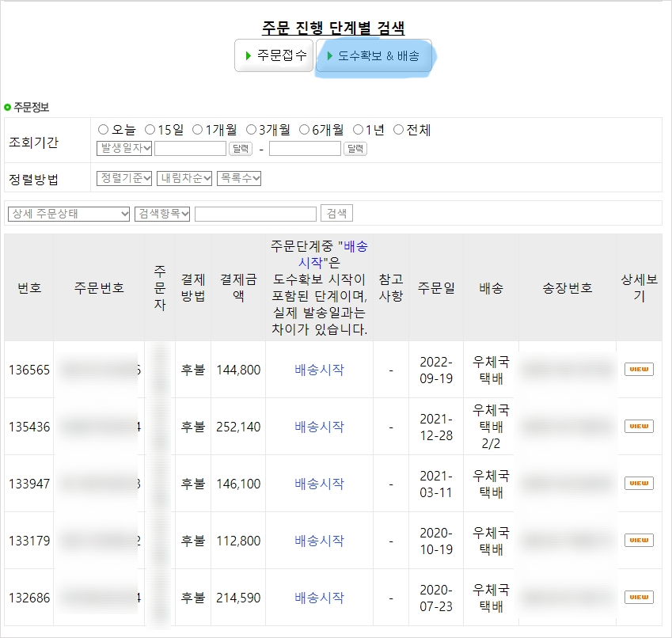Expand the 정렬기준 dropdown

coord(123,178)
